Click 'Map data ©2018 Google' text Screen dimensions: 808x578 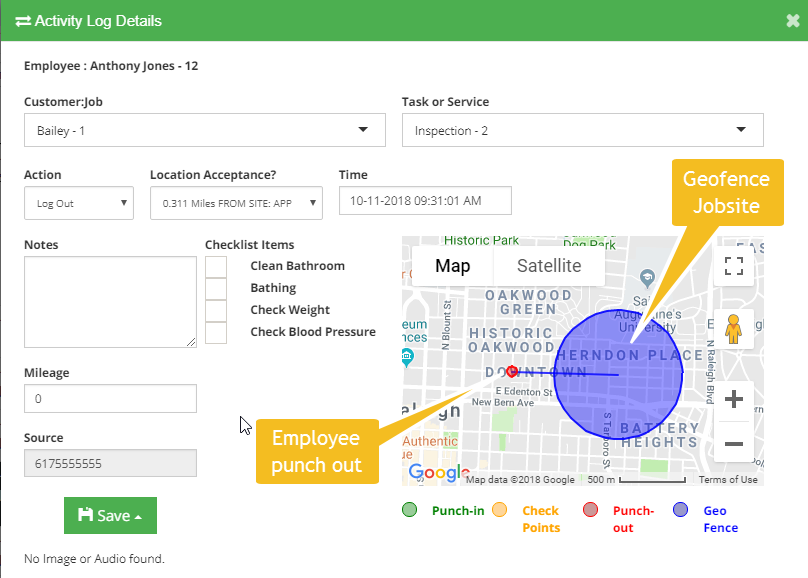[x=520, y=480]
